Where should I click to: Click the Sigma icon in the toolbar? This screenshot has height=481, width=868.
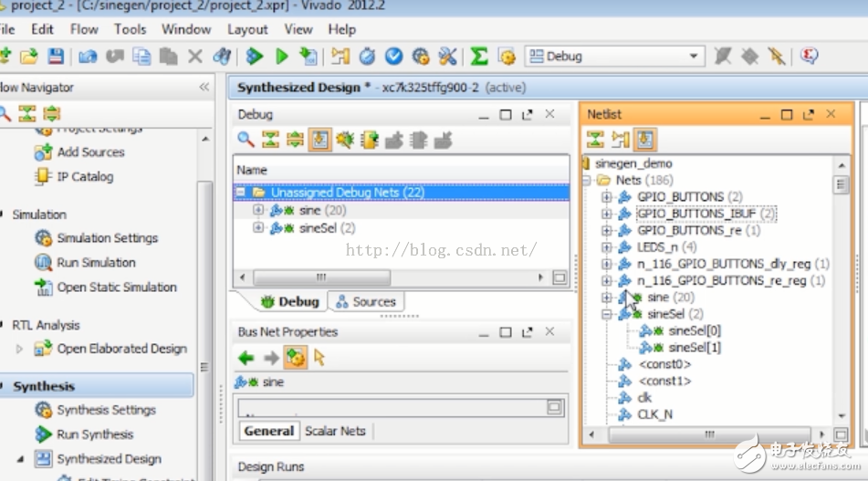point(479,57)
